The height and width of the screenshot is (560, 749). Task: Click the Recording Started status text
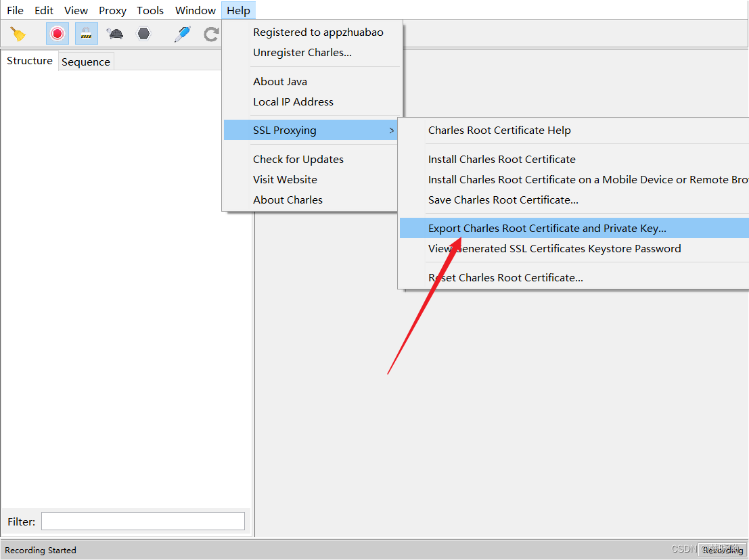tap(41, 550)
